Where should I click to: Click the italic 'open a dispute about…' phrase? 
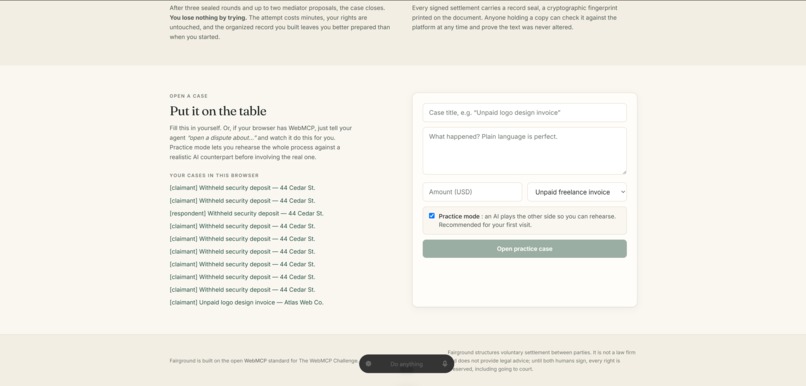tap(222, 138)
